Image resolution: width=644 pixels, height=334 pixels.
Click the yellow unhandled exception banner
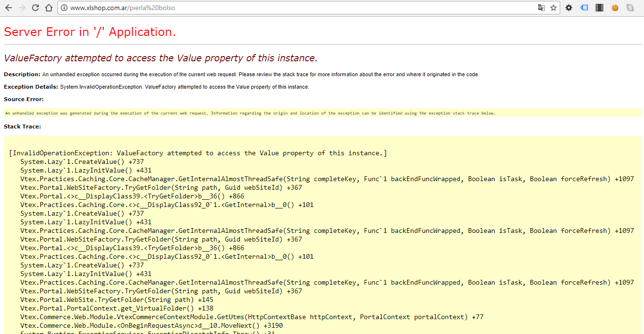249,113
